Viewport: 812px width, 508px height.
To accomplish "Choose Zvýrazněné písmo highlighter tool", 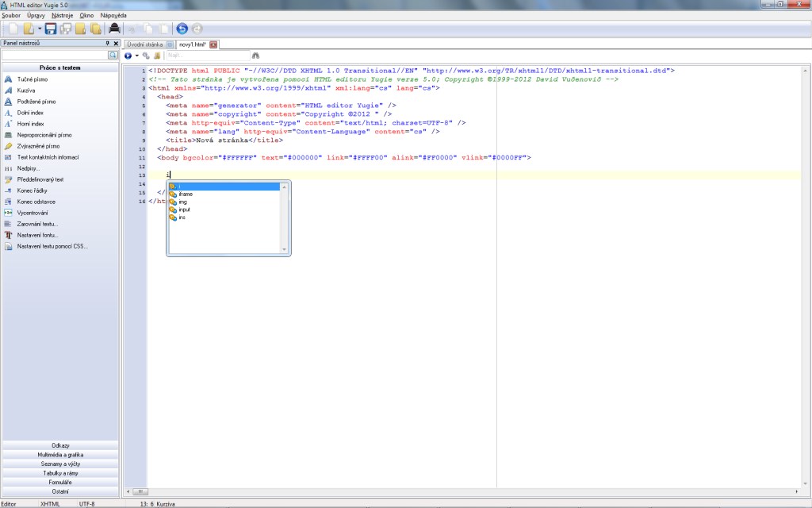I will pyautogui.click(x=38, y=146).
